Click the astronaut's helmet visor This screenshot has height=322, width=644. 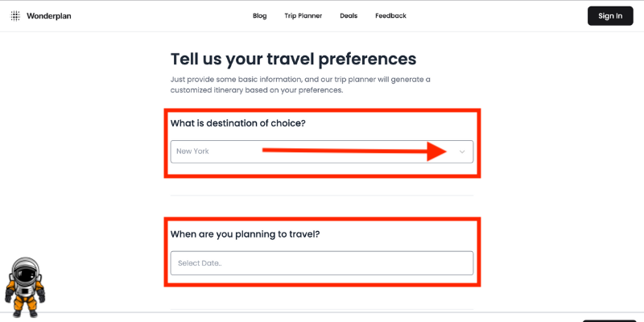(x=25, y=273)
